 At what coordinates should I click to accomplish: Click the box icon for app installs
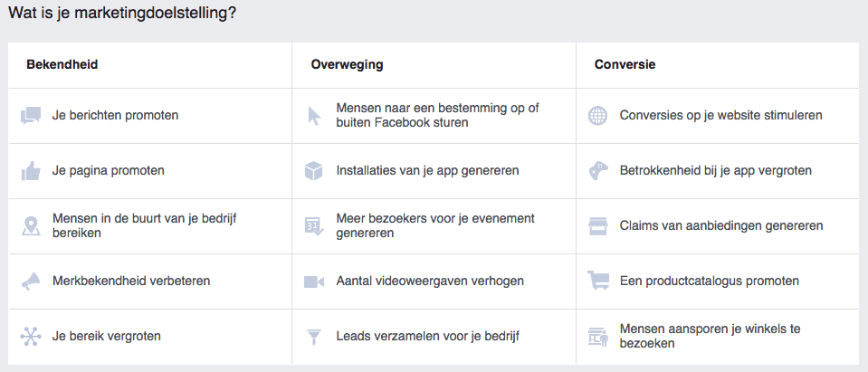click(314, 170)
